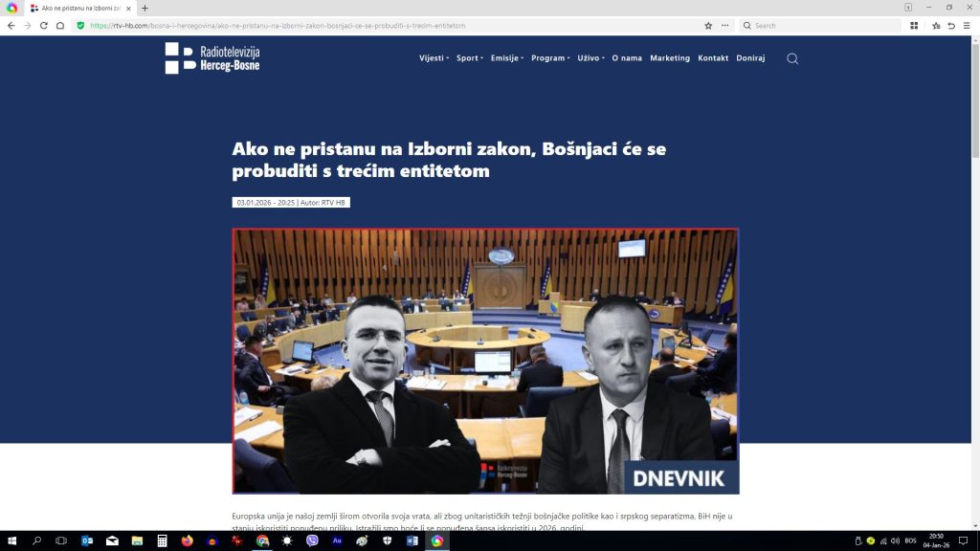Go to the Kontakt page
The image size is (980, 551).
pyautogui.click(x=713, y=58)
